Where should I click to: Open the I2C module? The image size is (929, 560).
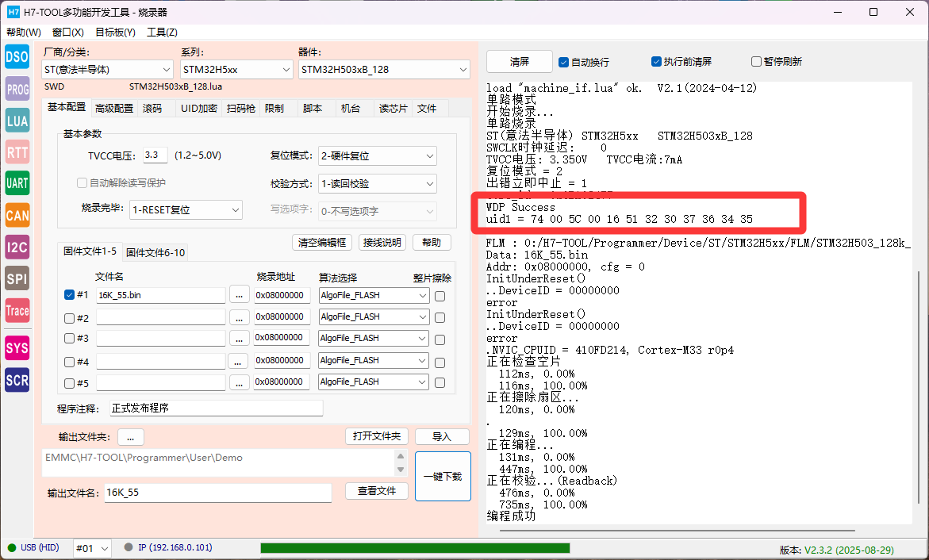pos(17,247)
